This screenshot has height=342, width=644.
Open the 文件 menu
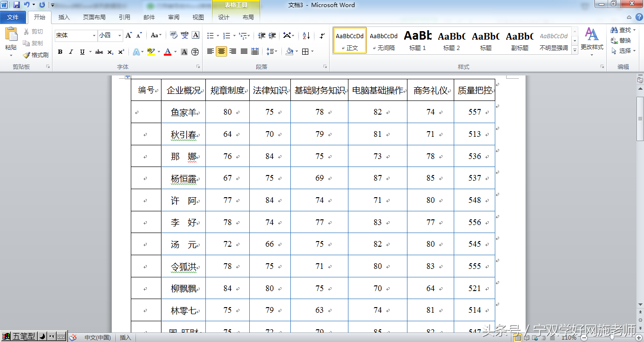(13, 17)
